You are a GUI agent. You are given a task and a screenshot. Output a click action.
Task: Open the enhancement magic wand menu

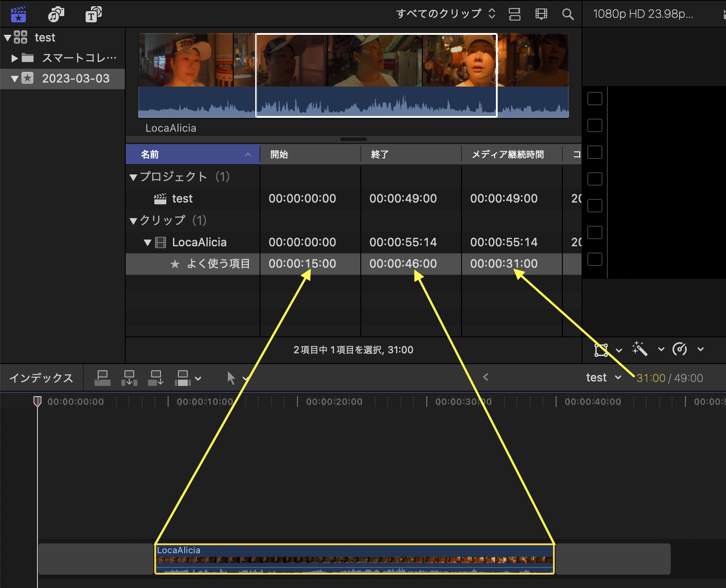tap(640, 349)
